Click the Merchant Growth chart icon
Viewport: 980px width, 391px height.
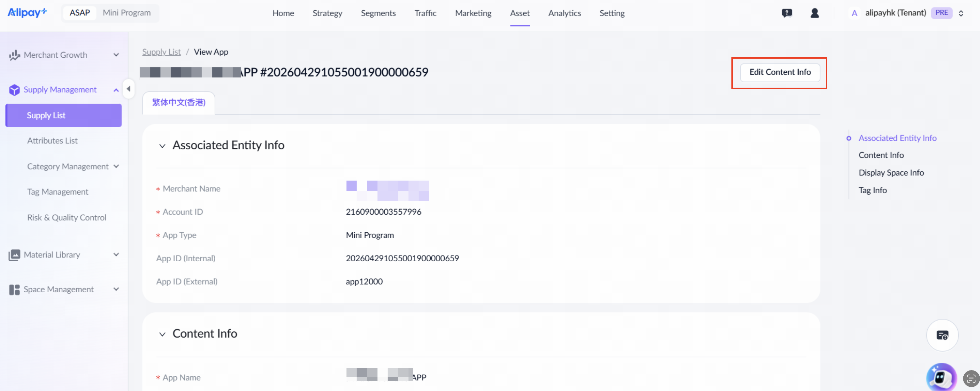pos(14,55)
